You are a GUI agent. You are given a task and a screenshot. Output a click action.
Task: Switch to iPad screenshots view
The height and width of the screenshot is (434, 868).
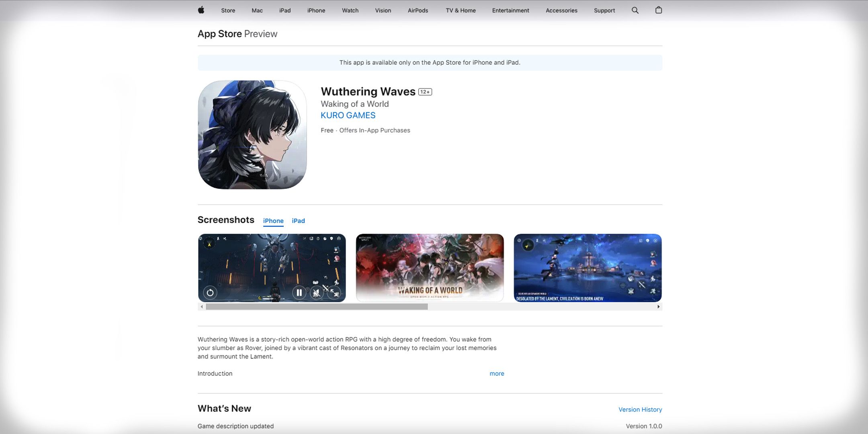(299, 221)
